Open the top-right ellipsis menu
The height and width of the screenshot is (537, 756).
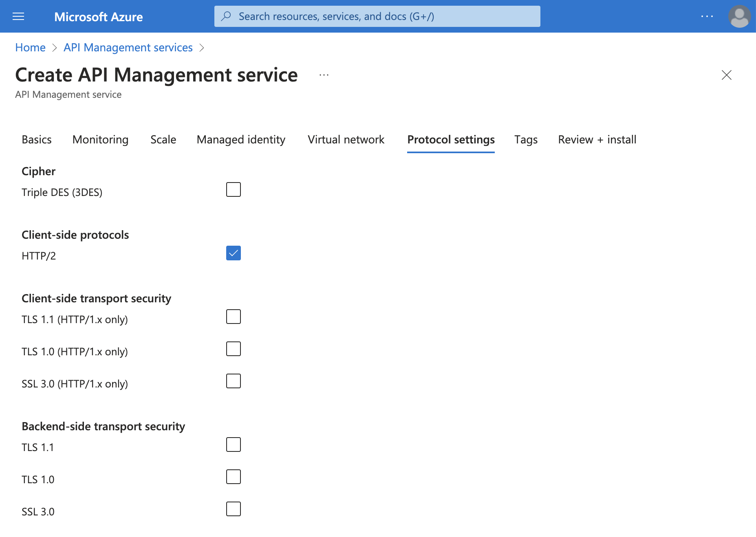707,16
